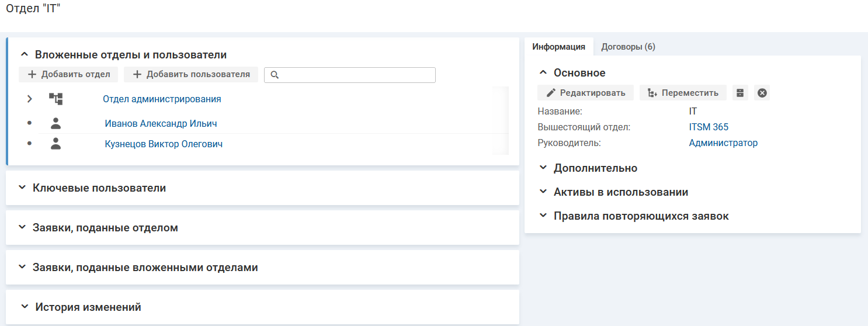Image resolution: width=868 pixels, height=326 pixels.
Task: Expand the История изменений section
Action: click(25, 307)
